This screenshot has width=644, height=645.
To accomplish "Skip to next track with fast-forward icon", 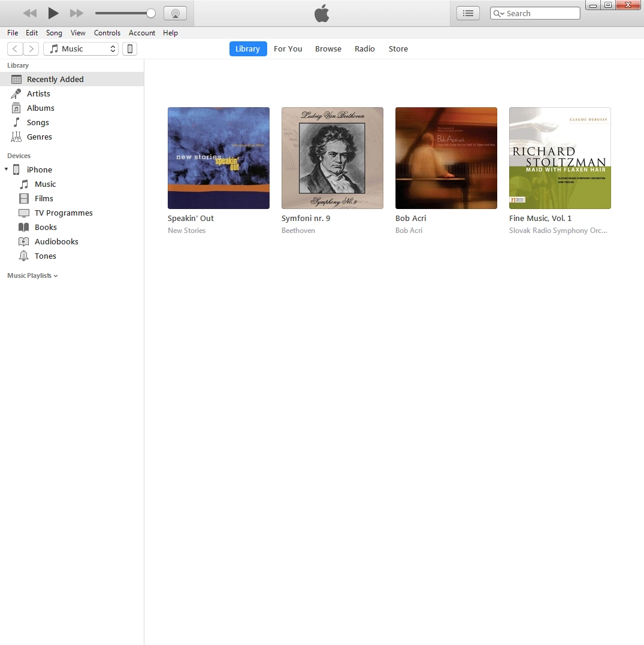I will (x=77, y=13).
